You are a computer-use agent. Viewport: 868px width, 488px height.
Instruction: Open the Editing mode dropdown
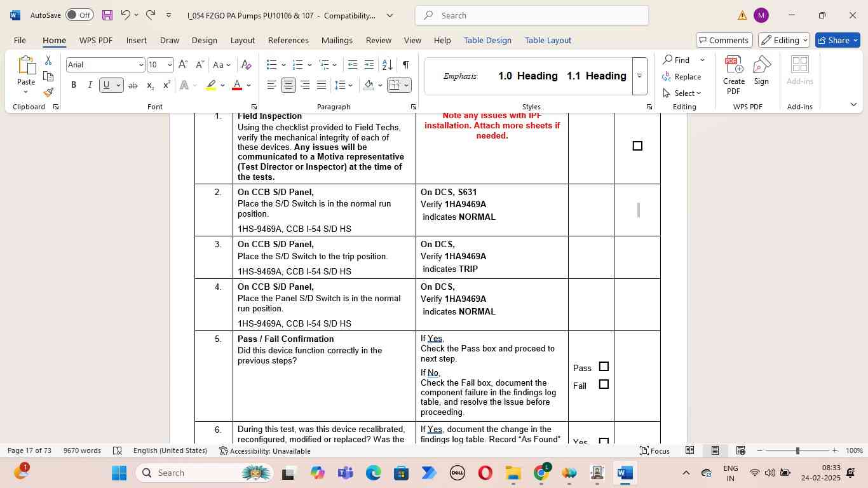pyautogui.click(x=784, y=40)
